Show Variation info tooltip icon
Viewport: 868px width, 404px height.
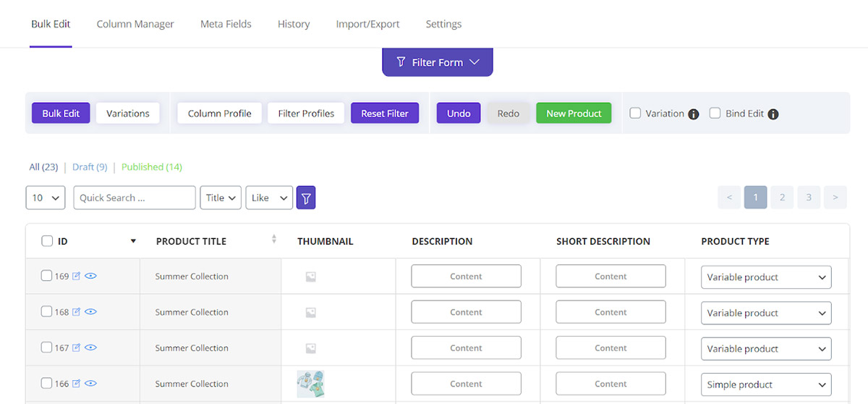[694, 114]
